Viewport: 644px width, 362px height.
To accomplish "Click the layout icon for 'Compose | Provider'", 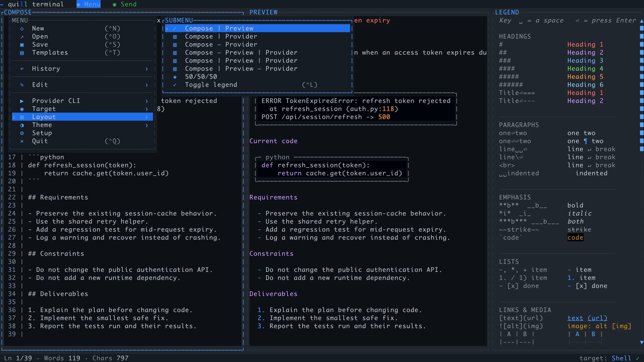I will click(175, 37).
